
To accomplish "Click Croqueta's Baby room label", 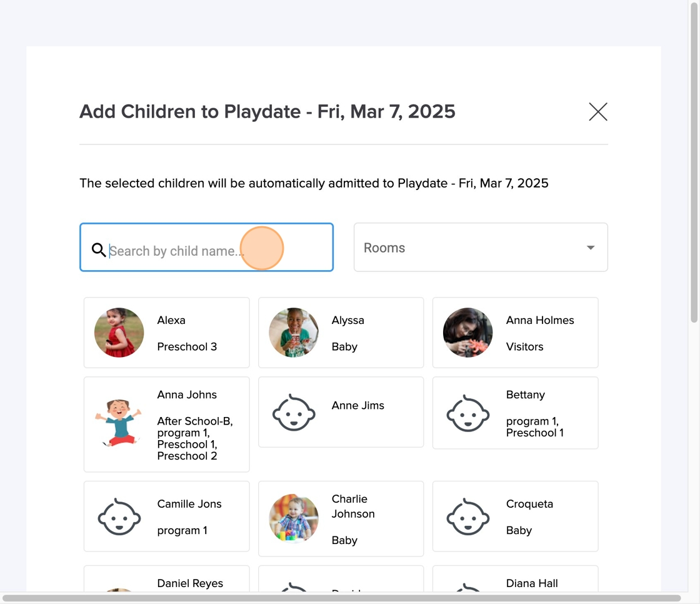I will [x=519, y=530].
